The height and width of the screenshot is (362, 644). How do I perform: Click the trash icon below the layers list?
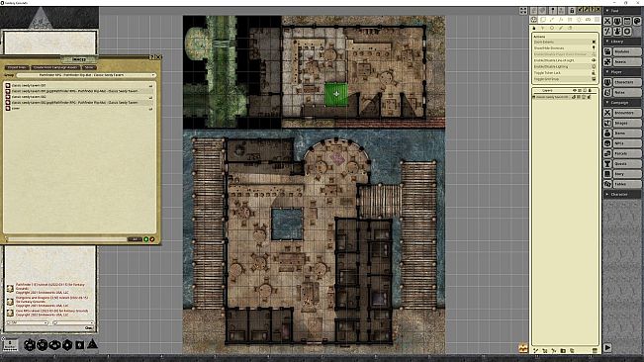595,350
